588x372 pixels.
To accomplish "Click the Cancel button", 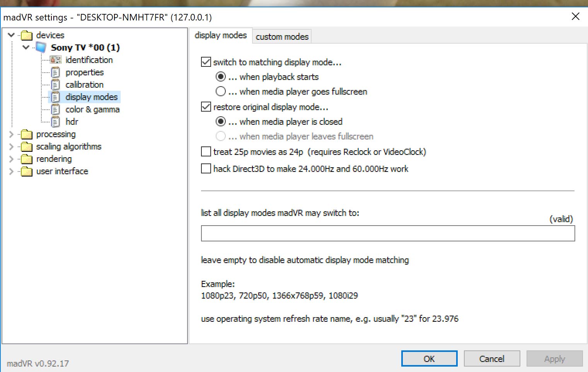I will click(492, 358).
